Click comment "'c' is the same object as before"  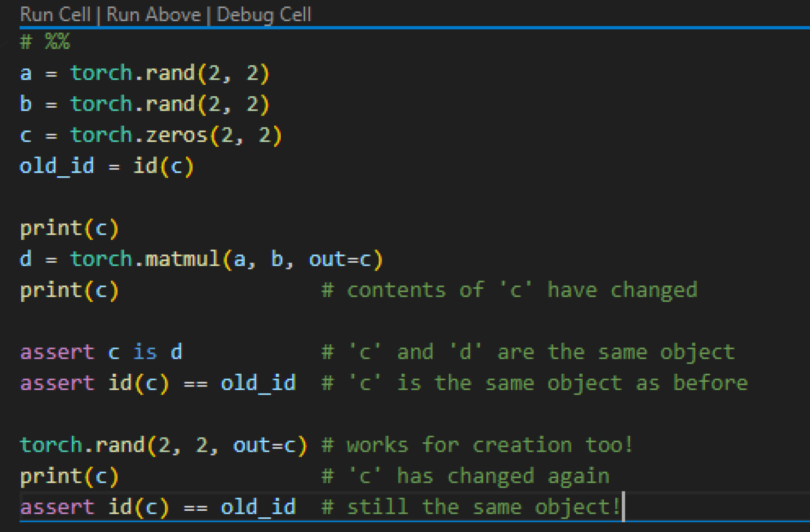pyautogui.click(x=534, y=383)
